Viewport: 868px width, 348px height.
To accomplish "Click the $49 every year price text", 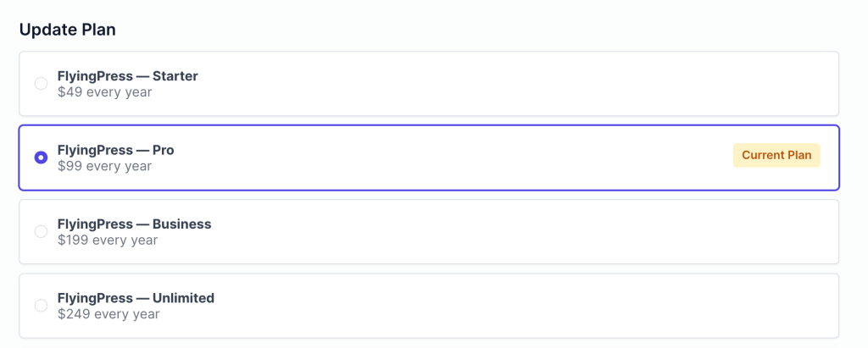I will point(104,91).
